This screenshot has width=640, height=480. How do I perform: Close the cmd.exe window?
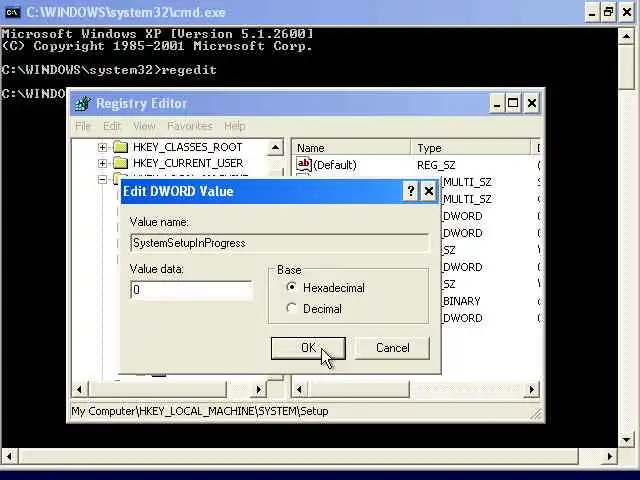(627, 12)
